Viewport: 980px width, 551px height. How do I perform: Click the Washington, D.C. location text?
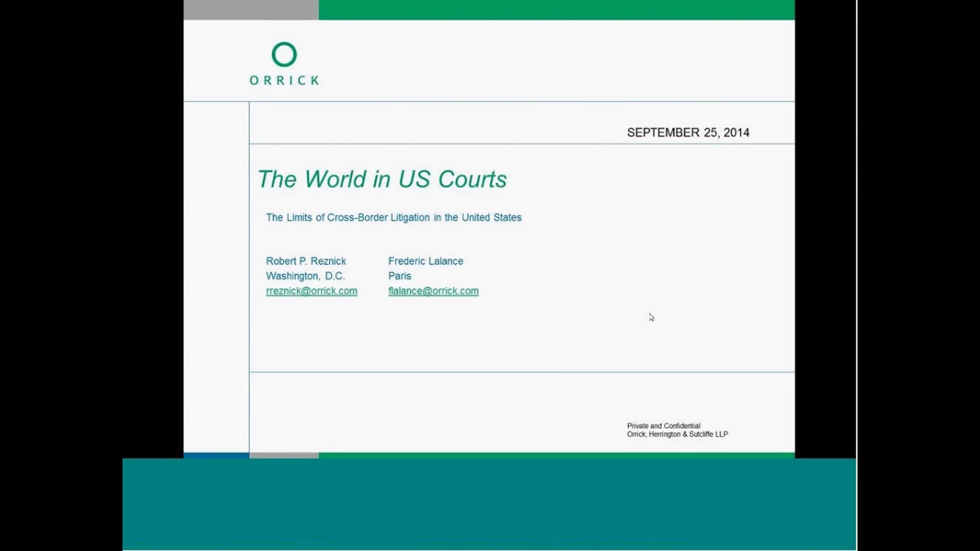click(x=305, y=276)
